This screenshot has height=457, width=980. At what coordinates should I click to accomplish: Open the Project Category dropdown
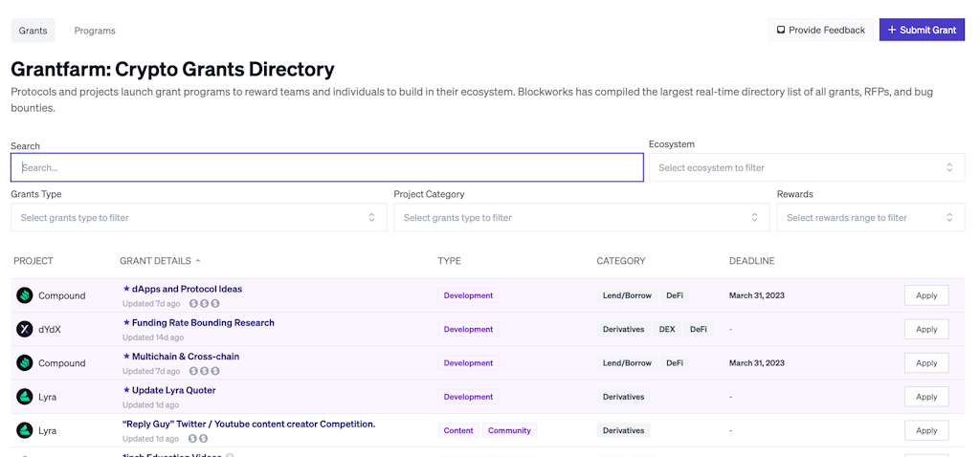[x=581, y=218]
